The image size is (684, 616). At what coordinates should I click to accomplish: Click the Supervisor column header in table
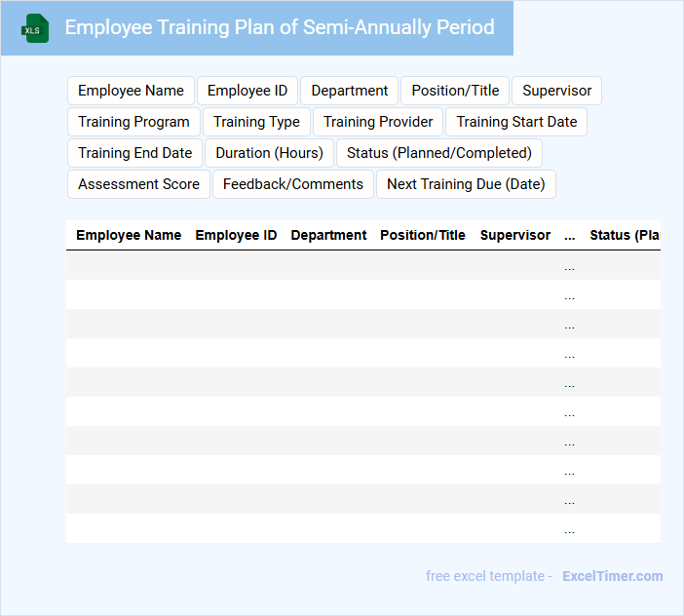(x=514, y=235)
